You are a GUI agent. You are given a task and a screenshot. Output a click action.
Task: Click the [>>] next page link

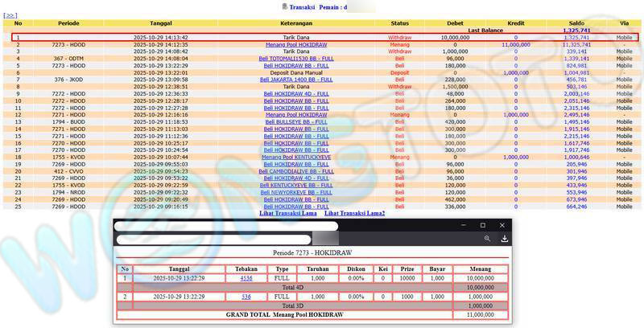(x=10, y=15)
